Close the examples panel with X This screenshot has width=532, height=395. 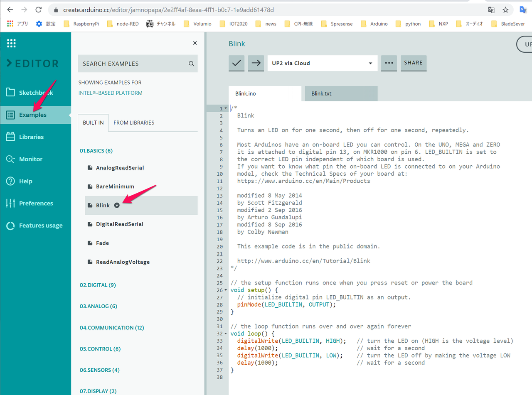195,43
